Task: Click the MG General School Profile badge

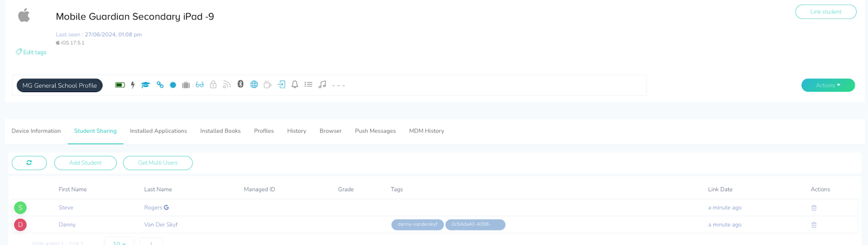Action: coord(60,85)
